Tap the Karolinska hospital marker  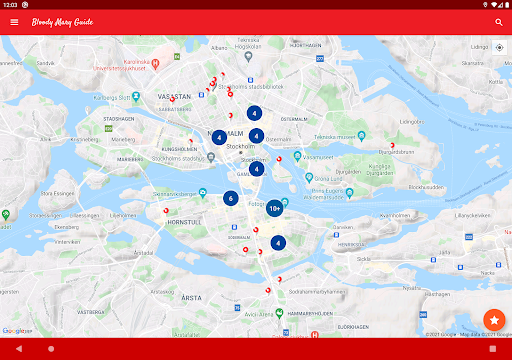click(155, 63)
